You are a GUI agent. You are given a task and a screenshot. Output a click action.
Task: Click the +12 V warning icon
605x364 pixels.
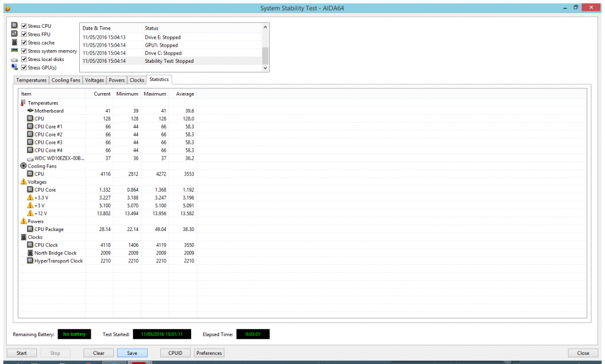tap(30, 213)
